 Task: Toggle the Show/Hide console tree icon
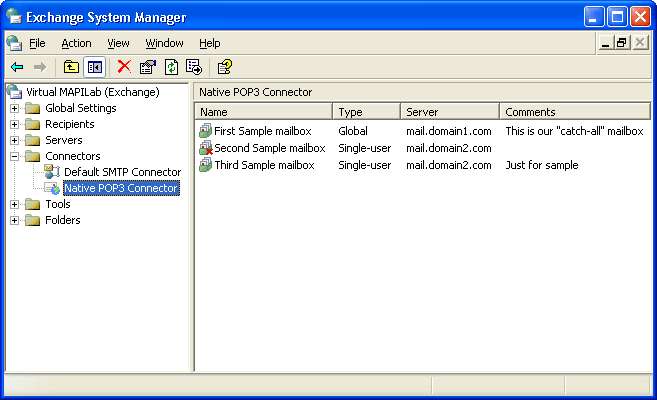(x=95, y=67)
